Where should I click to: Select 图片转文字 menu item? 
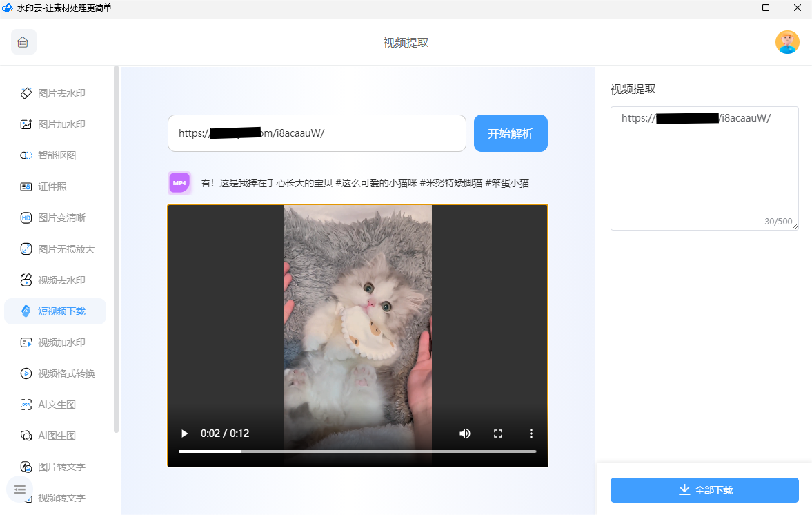click(x=55, y=467)
